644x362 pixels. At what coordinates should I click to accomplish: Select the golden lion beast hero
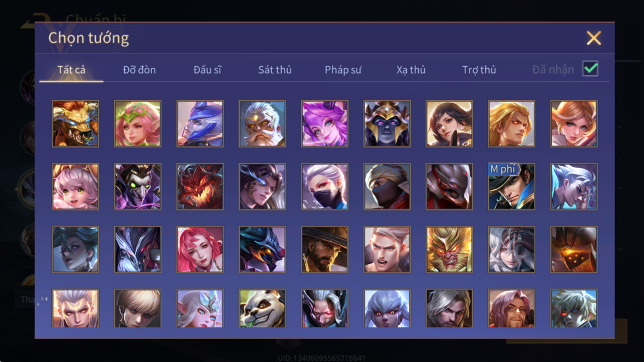click(x=75, y=124)
